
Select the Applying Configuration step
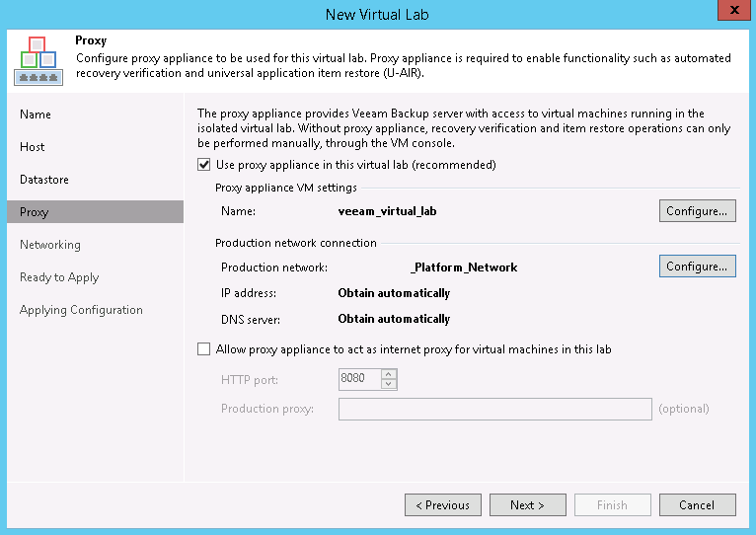click(81, 310)
